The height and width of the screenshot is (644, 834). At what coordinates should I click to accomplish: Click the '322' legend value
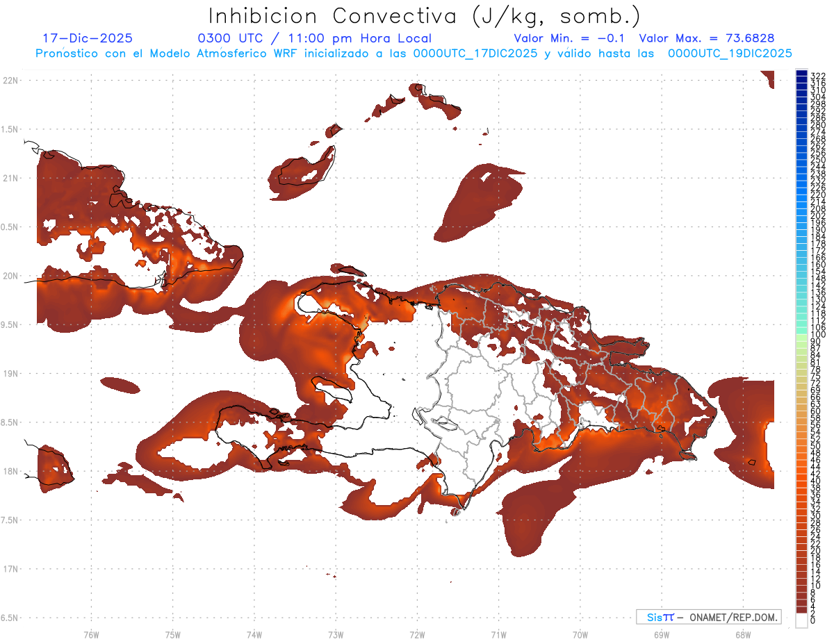coord(817,76)
